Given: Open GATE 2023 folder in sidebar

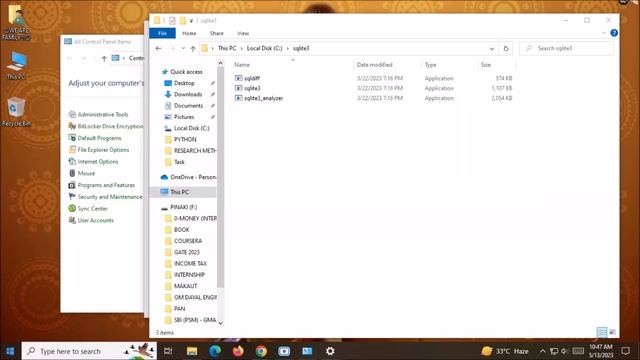Looking at the screenshot, I should click(x=187, y=252).
